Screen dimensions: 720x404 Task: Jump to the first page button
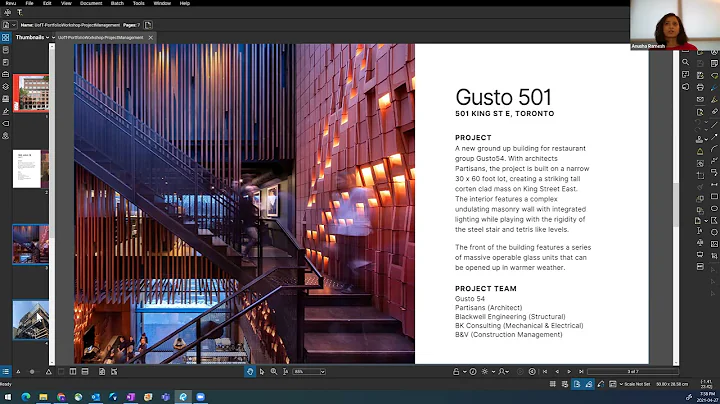coord(545,371)
